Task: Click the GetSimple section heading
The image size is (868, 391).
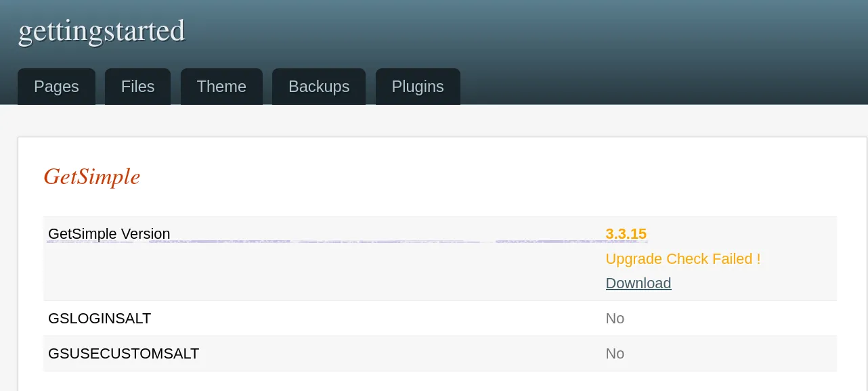Action: coord(91,177)
